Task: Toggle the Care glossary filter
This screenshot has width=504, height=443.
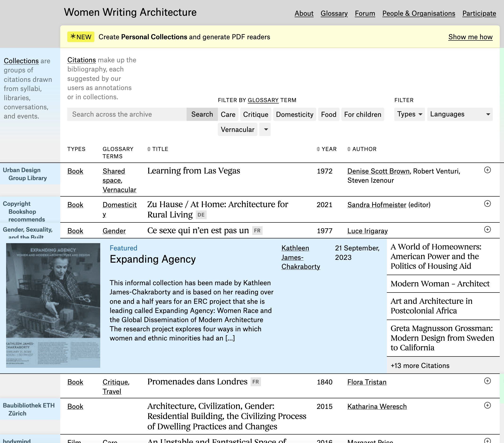Action: [x=228, y=114]
